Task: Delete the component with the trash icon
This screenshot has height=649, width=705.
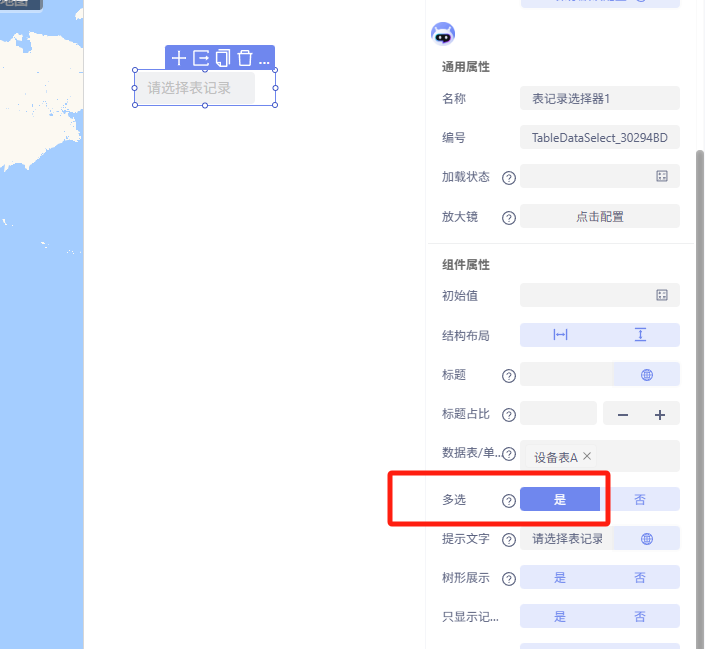Action: coord(245,58)
